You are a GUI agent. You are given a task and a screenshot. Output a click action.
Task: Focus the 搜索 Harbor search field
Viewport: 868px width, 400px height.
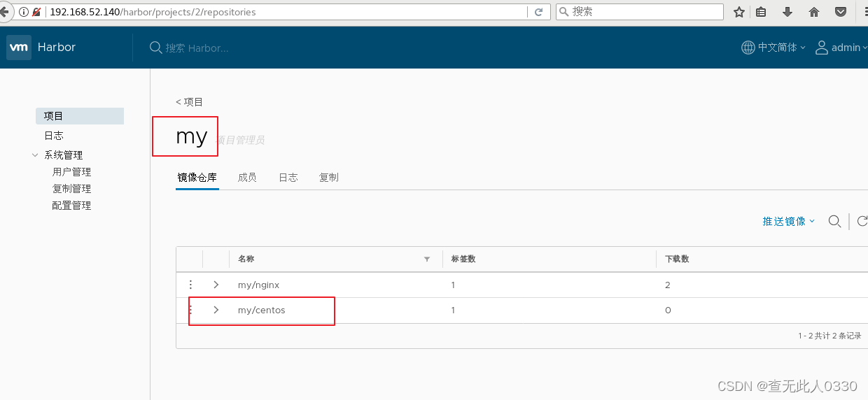(197, 48)
